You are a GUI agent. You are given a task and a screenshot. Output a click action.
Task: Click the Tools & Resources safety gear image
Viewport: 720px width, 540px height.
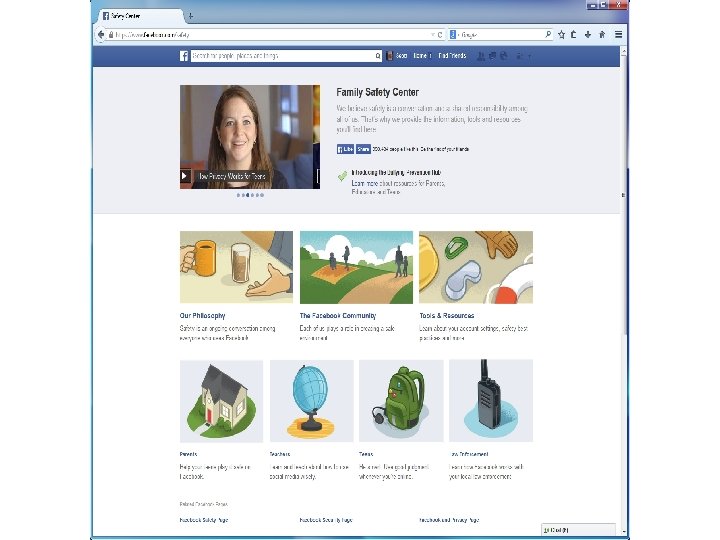tap(476, 267)
